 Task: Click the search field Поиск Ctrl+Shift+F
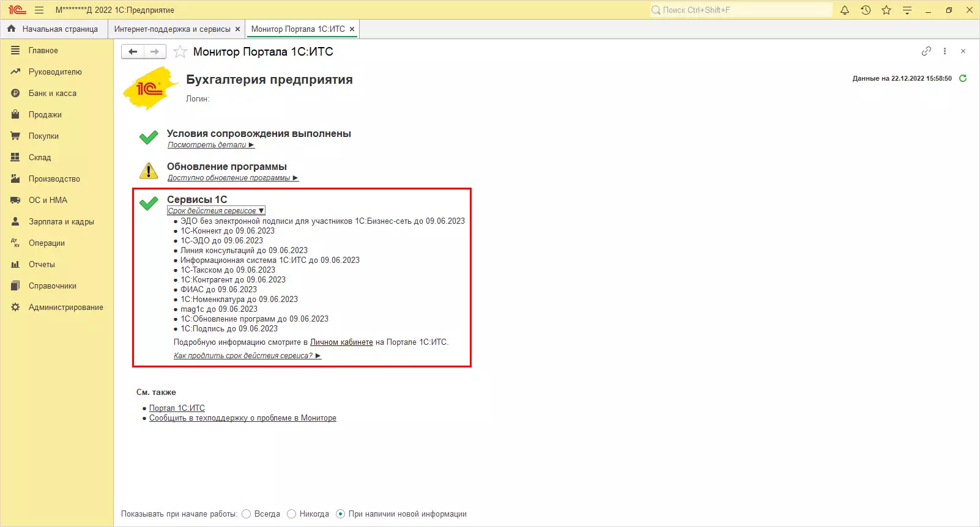[740, 10]
